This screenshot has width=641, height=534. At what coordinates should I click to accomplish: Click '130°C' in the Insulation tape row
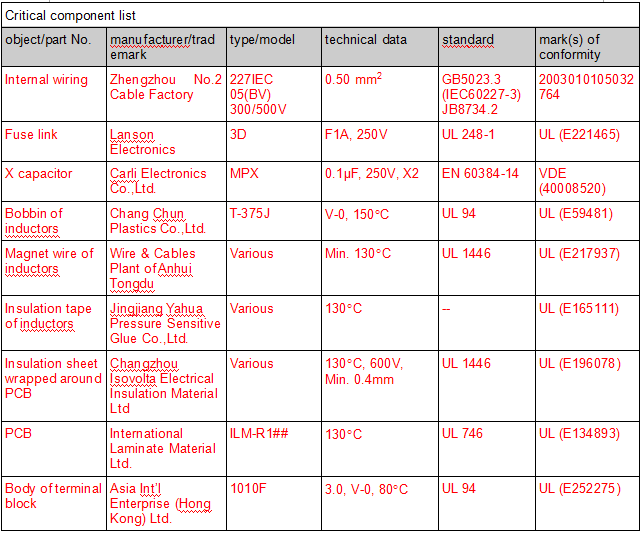[x=380, y=323]
